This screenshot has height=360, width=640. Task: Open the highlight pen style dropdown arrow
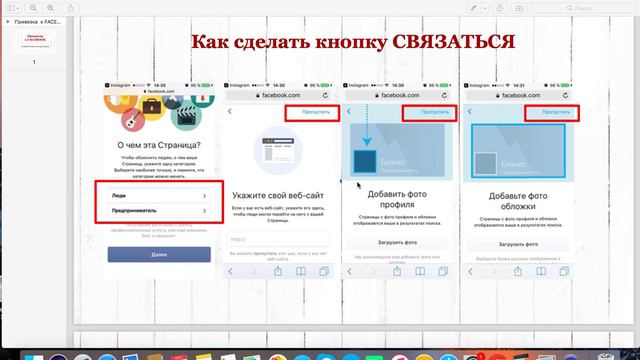coord(485,8)
